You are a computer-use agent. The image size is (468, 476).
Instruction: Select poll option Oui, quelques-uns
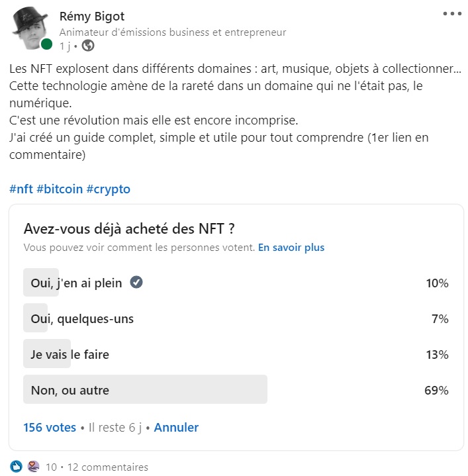236,318
